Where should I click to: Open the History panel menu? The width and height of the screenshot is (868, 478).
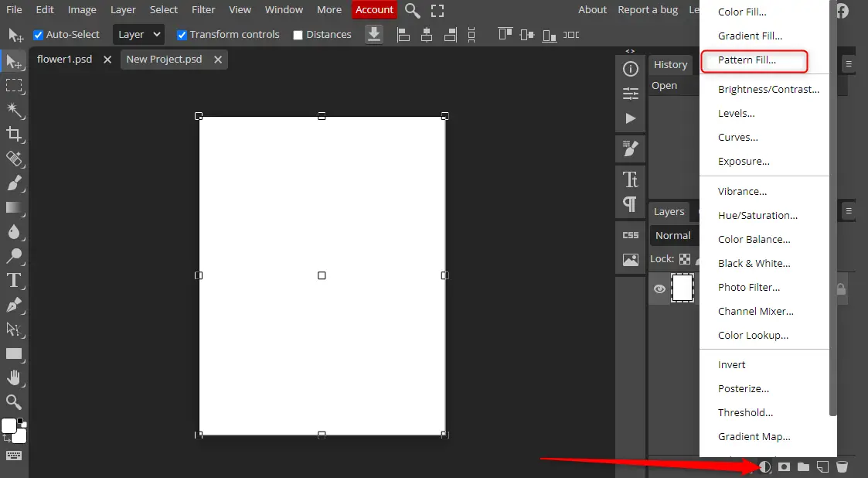click(848, 64)
